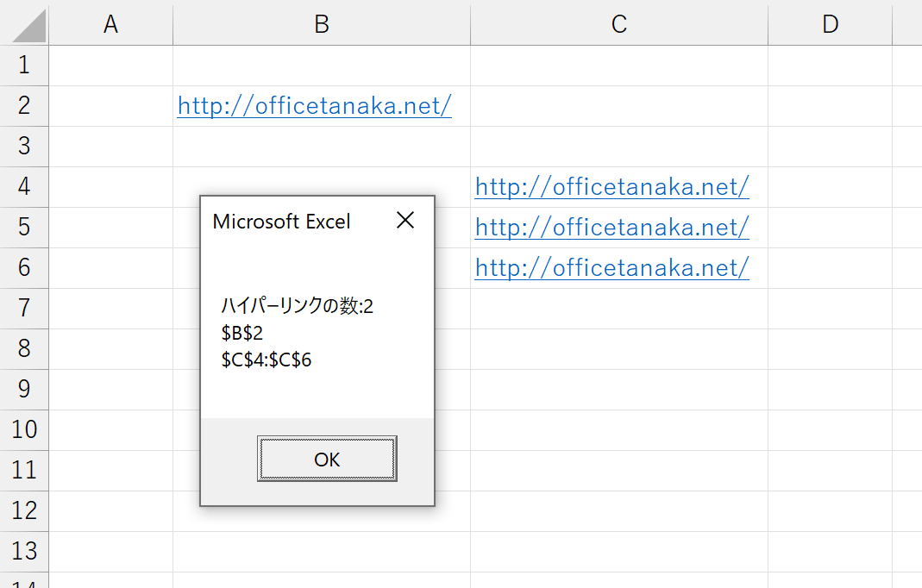Viewport: 922px width, 588px height.
Task: Click the "Microsoft Excel" dialog title
Action: (x=282, y=222)
